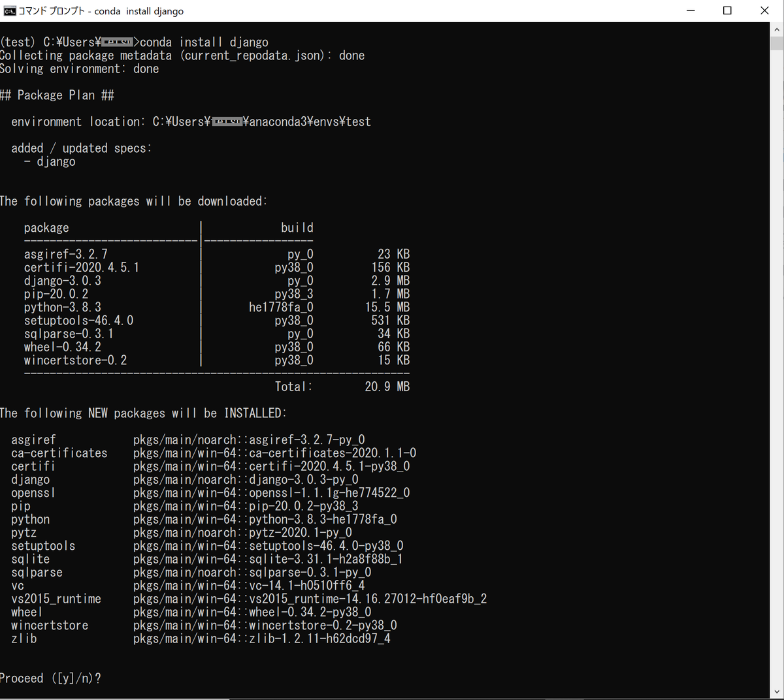Click the 'setuptools-46.4.0' download row
The width and height of the screenshot is (784, 700).
tap(217, 321)
